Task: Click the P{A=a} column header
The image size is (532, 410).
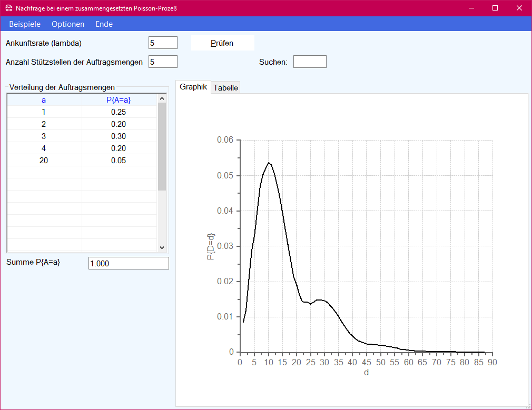Action: coord(119,99)
